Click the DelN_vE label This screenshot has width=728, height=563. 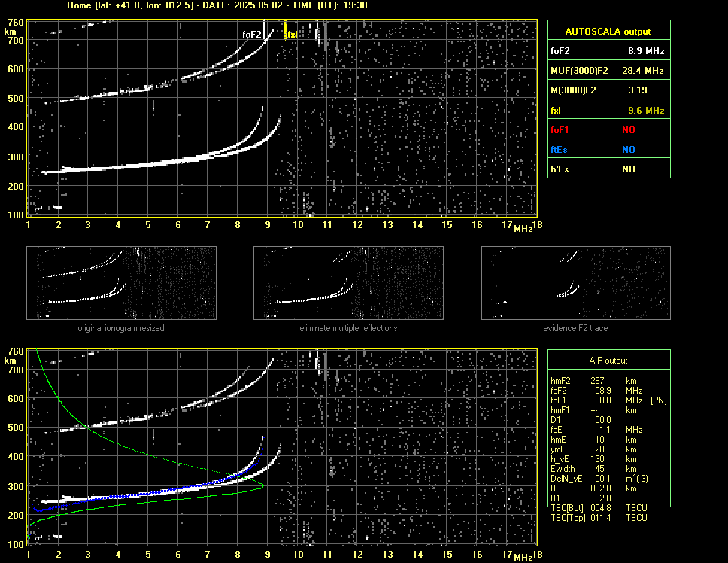tap(566, 479)
